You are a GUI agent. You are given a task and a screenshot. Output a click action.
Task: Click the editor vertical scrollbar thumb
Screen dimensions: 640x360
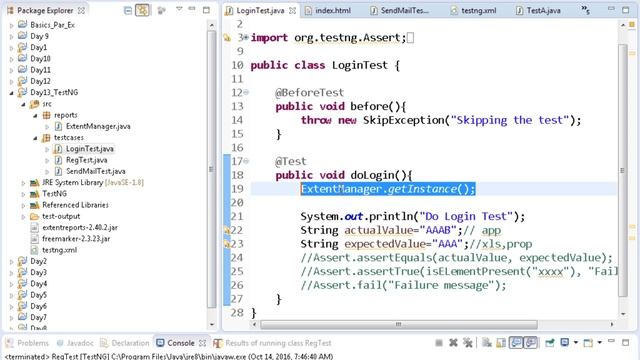622,170
